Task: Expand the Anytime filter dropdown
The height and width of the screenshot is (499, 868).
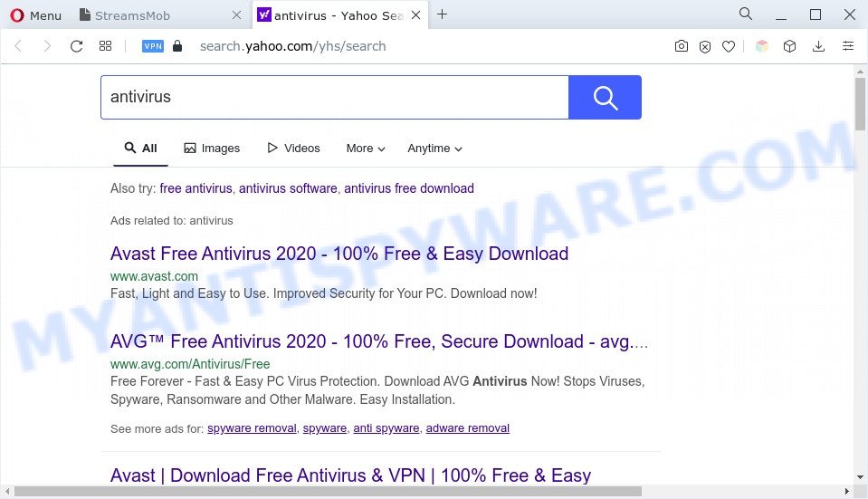Action: click(x=434, y=148)
